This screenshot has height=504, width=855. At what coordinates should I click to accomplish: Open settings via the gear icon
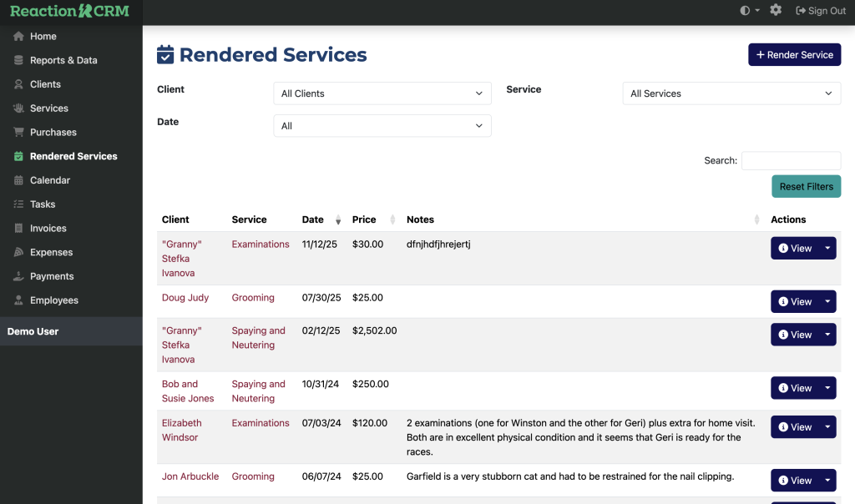pos(776,11)
